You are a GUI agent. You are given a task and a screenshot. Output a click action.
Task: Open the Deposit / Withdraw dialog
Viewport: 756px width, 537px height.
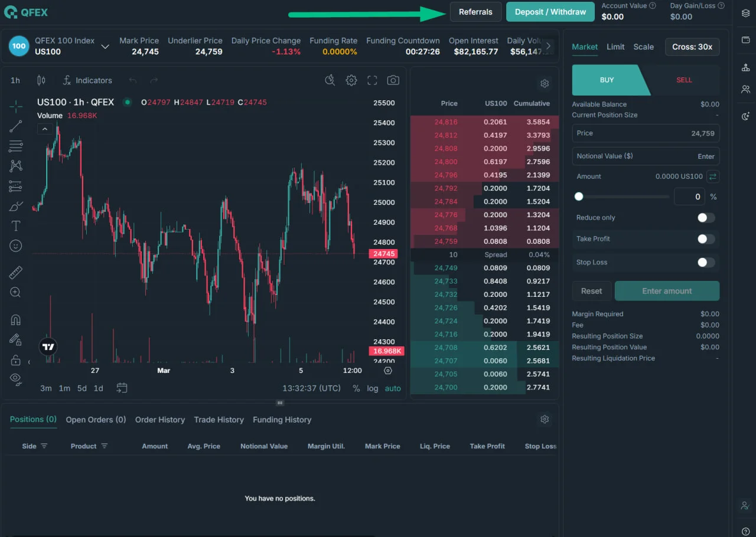[x=550, y=12]
